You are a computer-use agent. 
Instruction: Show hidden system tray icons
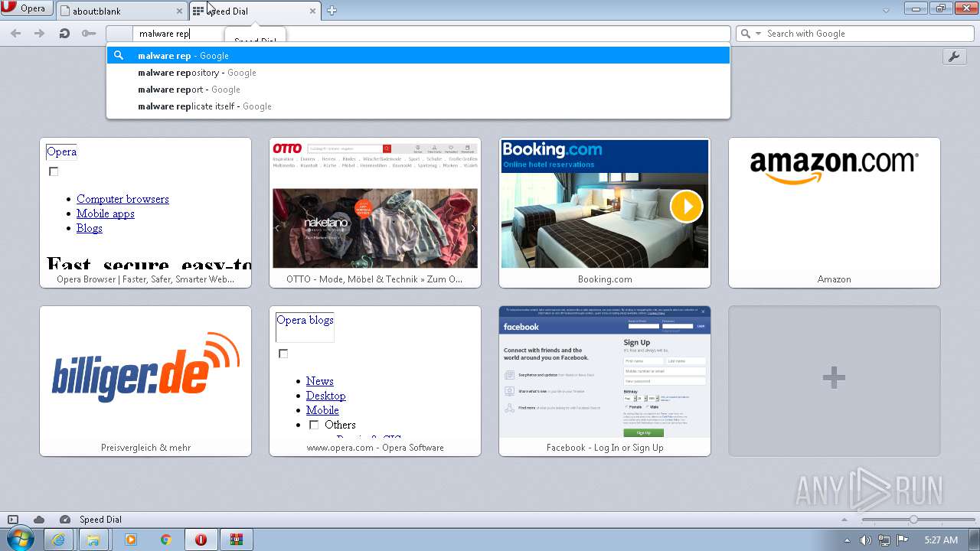(x=848, y=540)
